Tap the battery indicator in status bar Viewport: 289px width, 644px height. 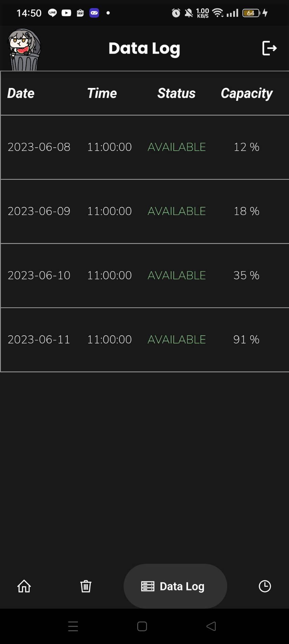pos(251,13)
